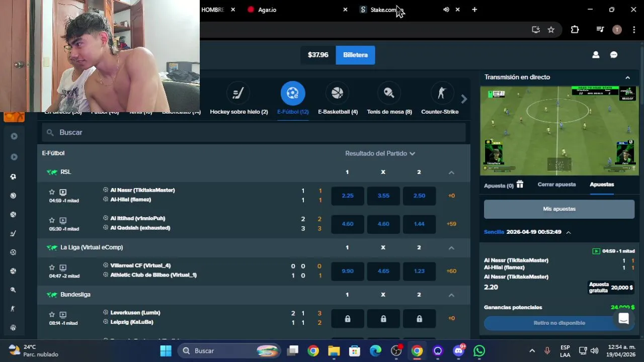Click the soccer ball icon in left sidebar
644x362 pixels.
[x=13, y=176]
